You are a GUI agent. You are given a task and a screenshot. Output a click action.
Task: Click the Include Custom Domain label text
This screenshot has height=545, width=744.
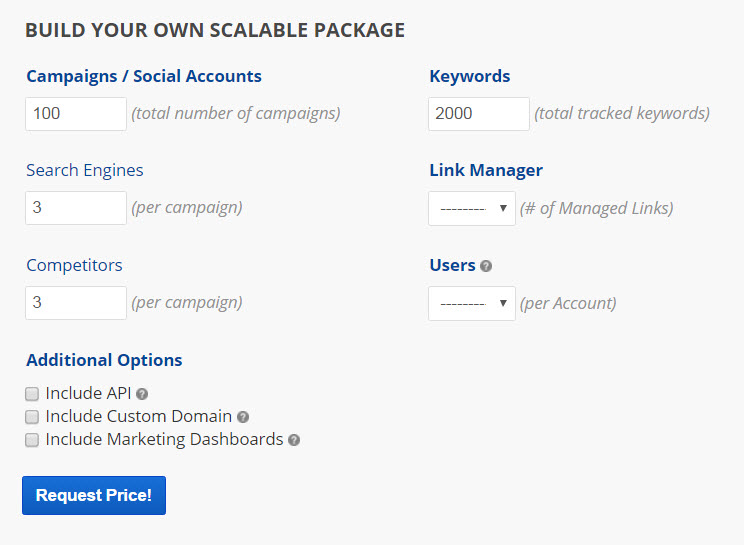pyautogui.click(x=138, y=416)
